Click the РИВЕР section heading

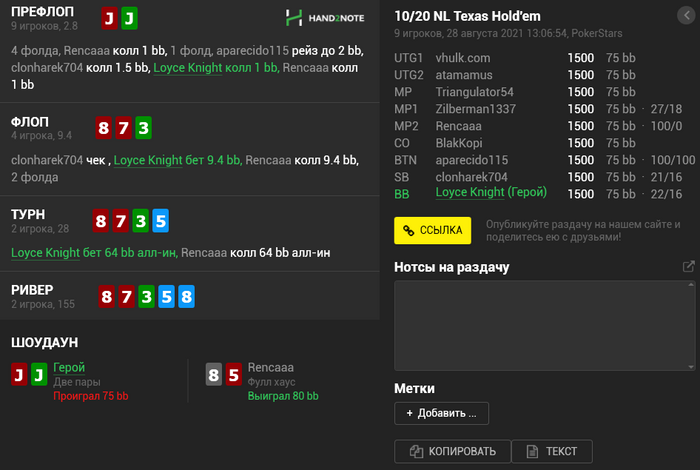32,290
